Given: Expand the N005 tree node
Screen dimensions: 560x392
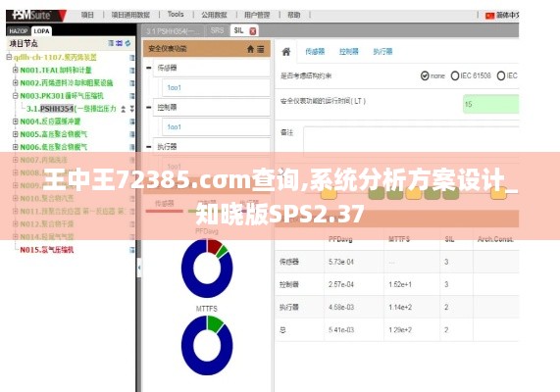Looking at the screenshot, I should click(x=16, y=134).
